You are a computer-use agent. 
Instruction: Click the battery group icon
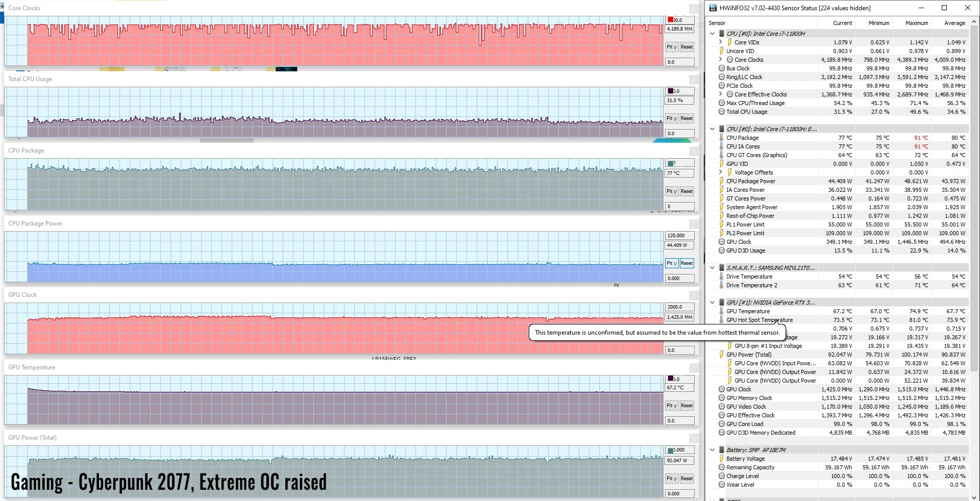tap(722, 450)
